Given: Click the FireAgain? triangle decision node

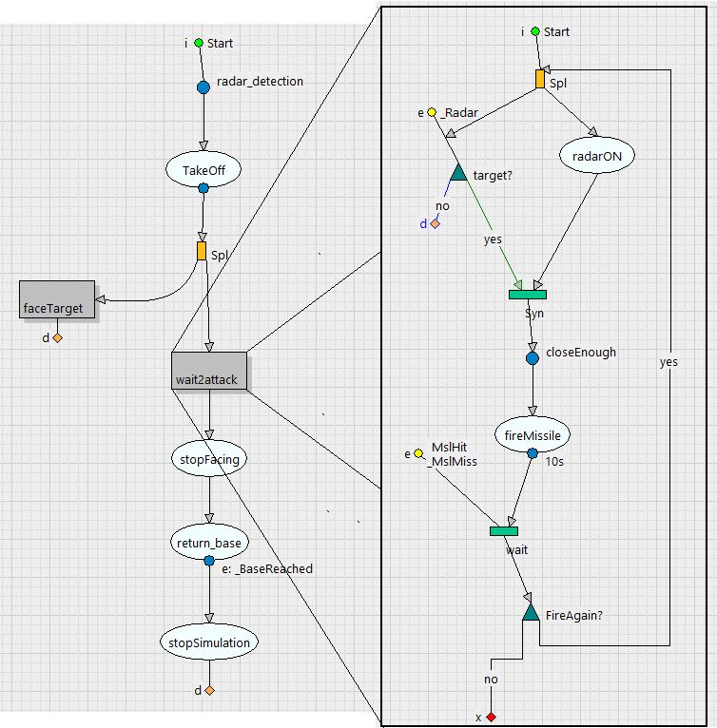Looking at the screenshot, I should coord(531,614).
